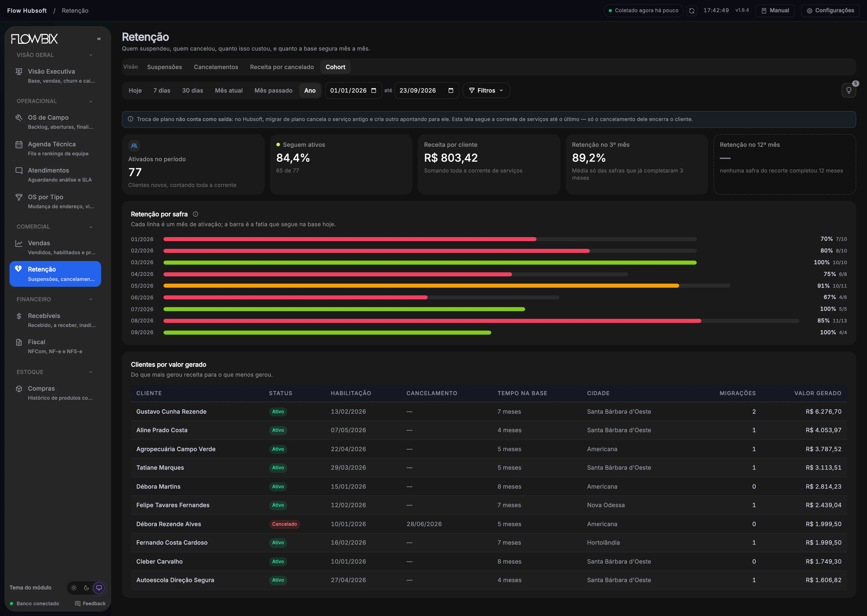
Task: Open the calendar picker for end date 23/09/2026
Action: [x=451, y=90]
